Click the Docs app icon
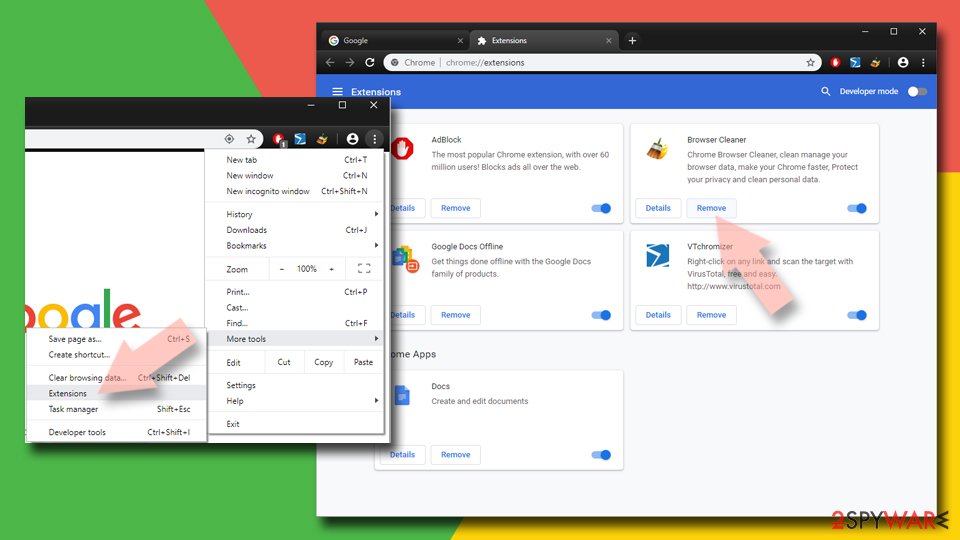Viewport: 960px width, 540px height. [x=402, y=396]
